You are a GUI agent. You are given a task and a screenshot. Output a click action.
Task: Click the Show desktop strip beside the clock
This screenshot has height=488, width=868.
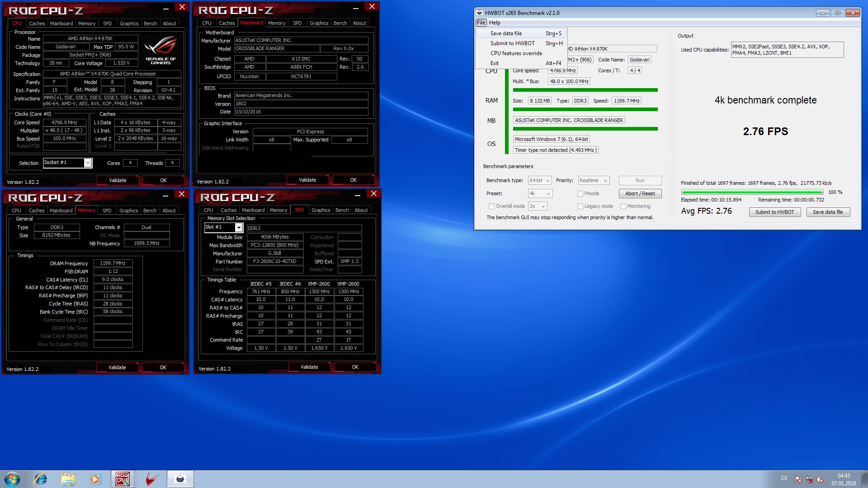tap(864, 479)
